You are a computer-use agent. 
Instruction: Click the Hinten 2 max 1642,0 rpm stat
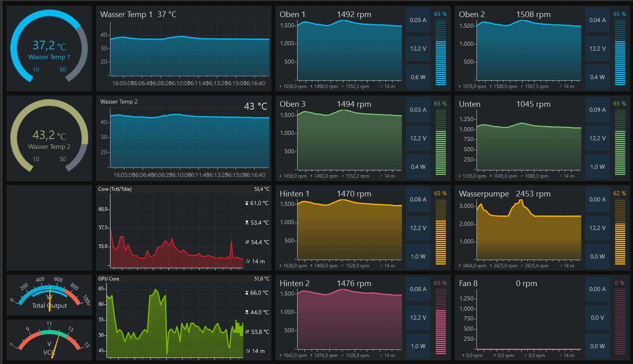[293, 355]
